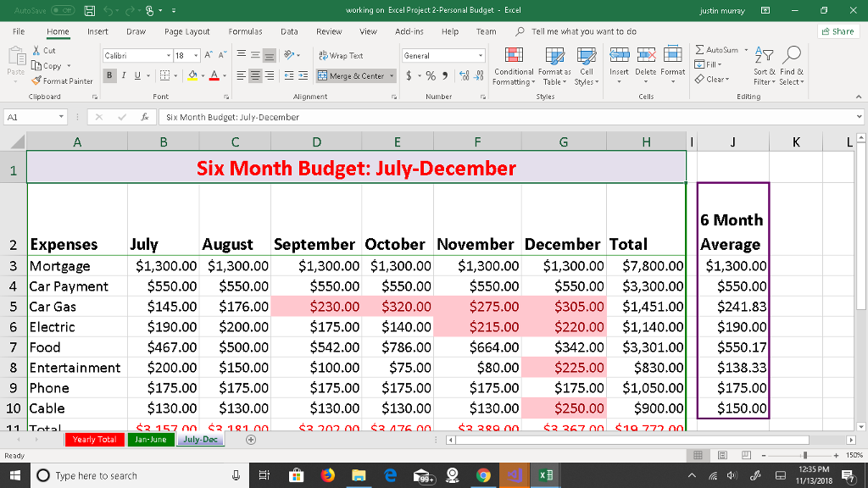Expand the font name Calibri dropdown
The image size is (868, 488).
169,56
